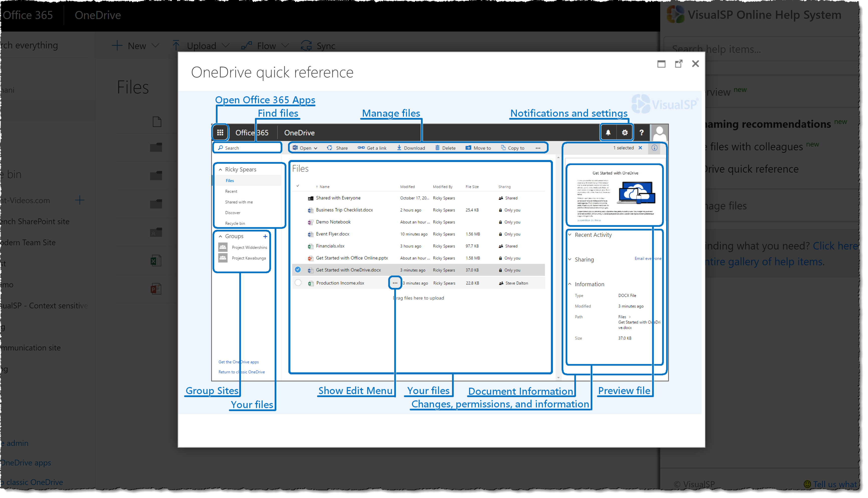This screenshot has height=498, width=868.
Task: Click the Project Widdershins group icon
Action: pos(223,248)
